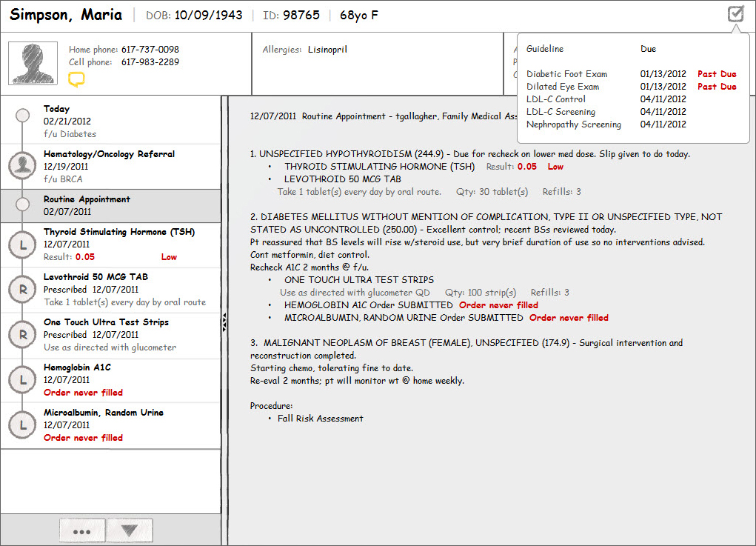Select the Routine Appointment 02/07/2011 entry
This screenshot has width=756, height=546.
tap(111, 205)
